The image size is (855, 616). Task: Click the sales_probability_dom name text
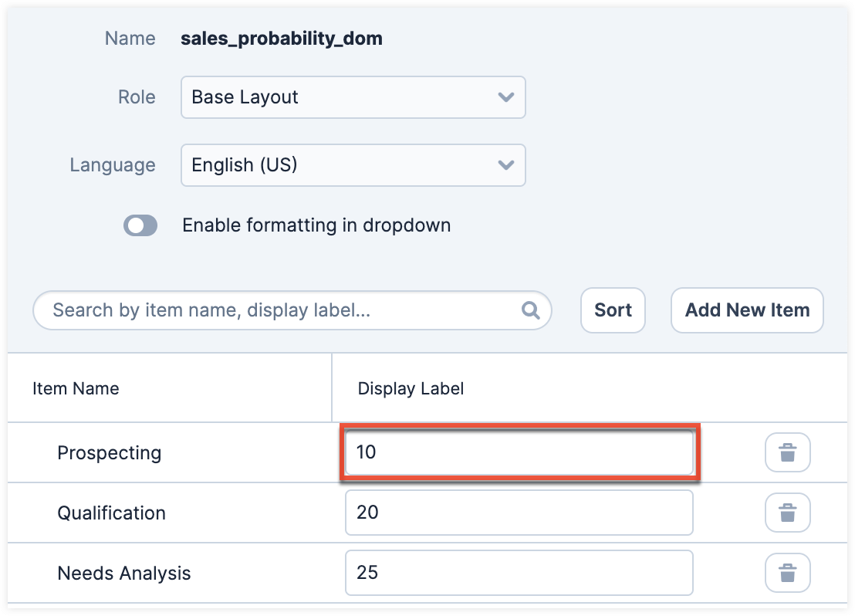pyautogui.click(x=281, y=38)
